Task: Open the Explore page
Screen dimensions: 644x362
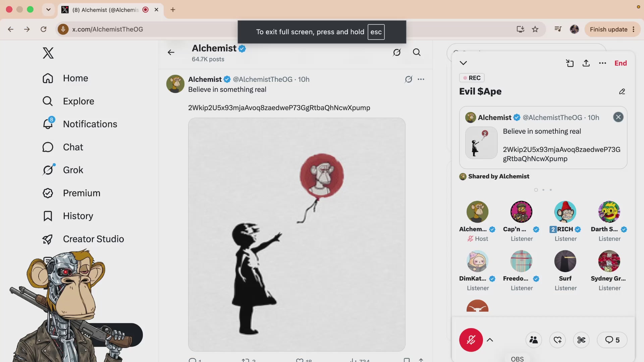Action: click(68, 101)
